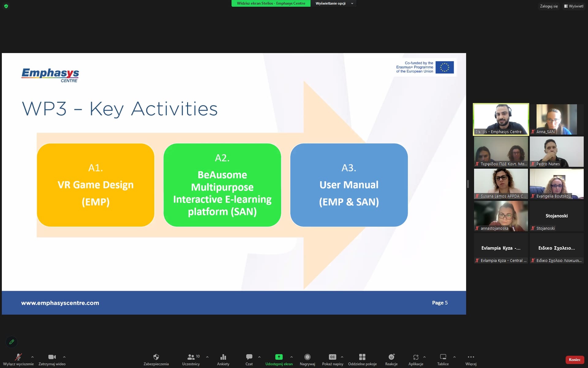Select Evlampia Kyza participant tile

(x=501, y=248)
